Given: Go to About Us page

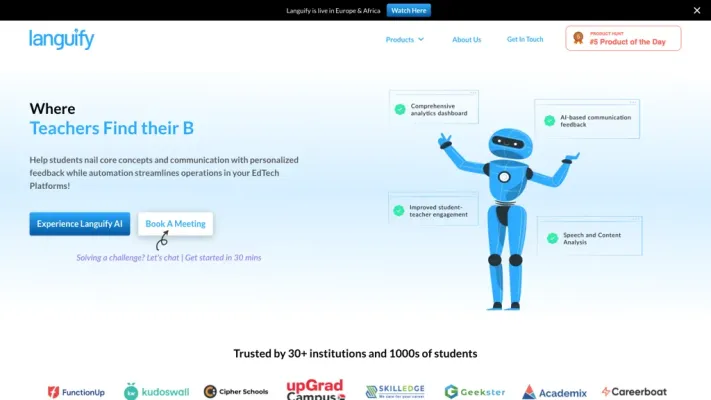Looking at the screenshot, I should [466, 40].
